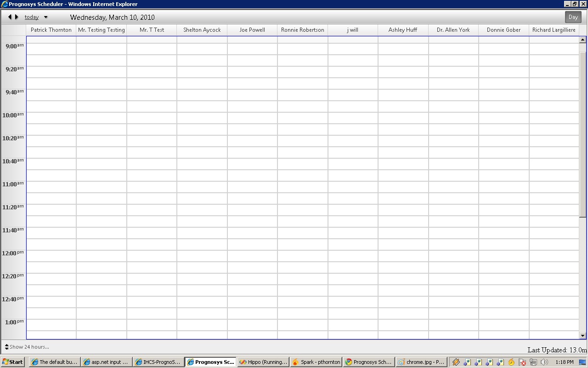Select the Dr. Allen York column header
Screen dimensions: 588x368
click(453, 30)
